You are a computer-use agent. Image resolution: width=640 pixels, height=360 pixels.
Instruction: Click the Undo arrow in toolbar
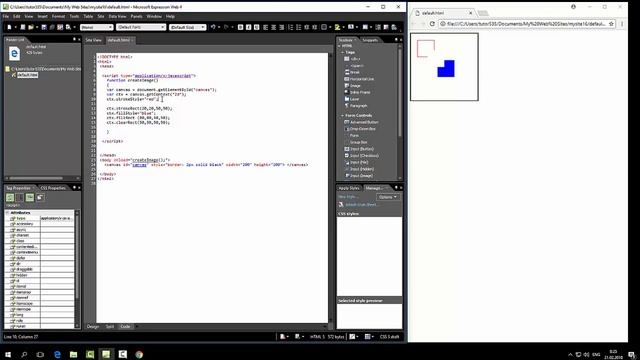pyautogui.click(x=213, y=27)
